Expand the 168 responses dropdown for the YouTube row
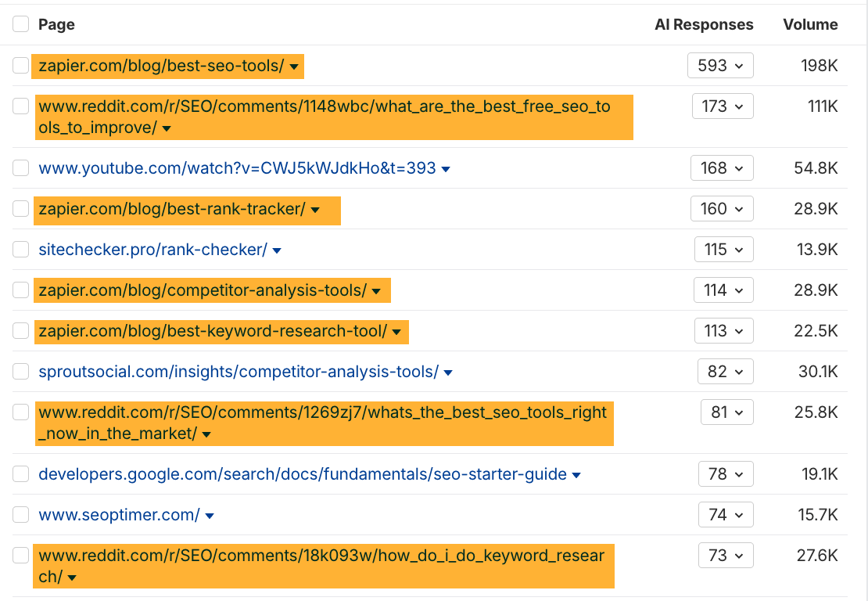Image resolution: width=868 pixels, height=601 pixels. coord(722,167)
